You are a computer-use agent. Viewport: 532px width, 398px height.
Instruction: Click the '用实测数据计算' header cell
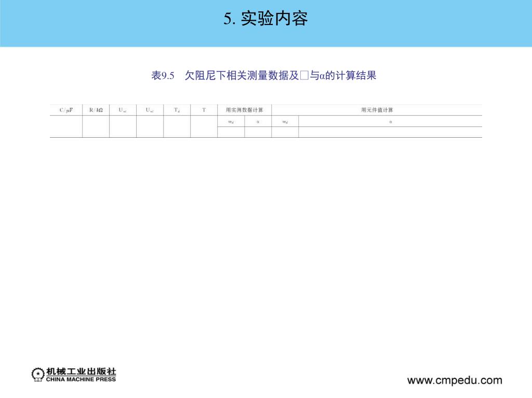(244, 110)
